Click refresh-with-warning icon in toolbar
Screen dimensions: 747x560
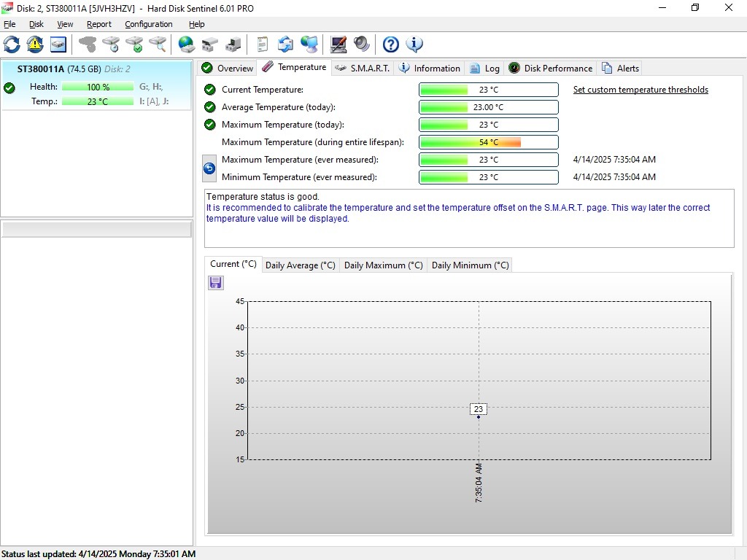(35, 44)
